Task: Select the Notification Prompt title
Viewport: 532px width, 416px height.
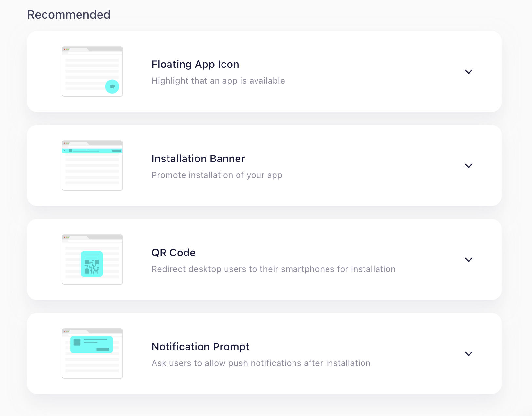Action: tap(201, 347)
